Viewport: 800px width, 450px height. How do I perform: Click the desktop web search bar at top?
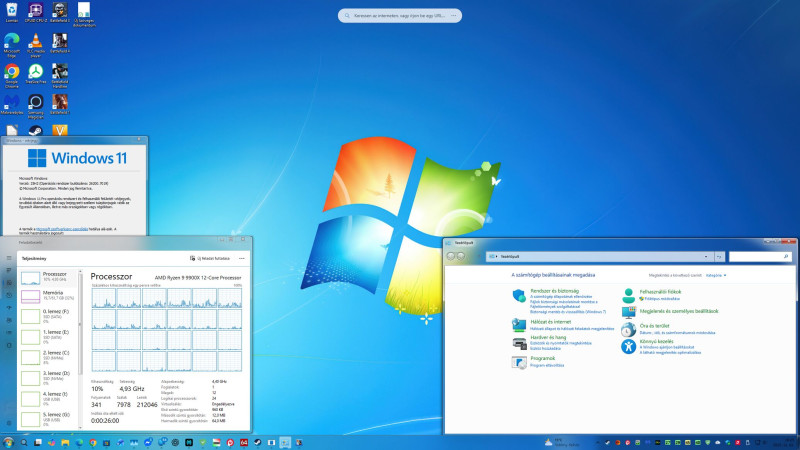[x=399, y=16]
